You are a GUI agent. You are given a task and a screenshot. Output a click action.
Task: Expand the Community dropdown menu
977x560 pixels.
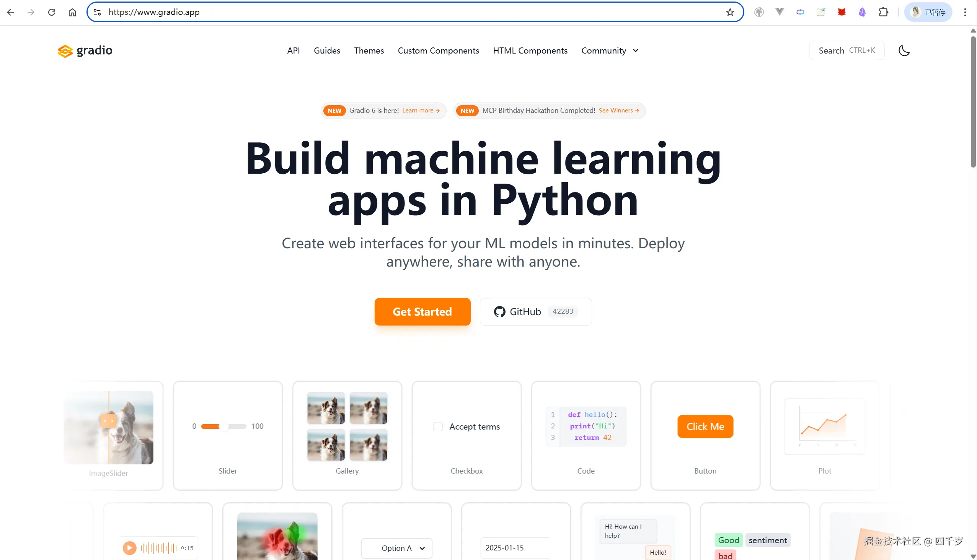pos(610,50)
